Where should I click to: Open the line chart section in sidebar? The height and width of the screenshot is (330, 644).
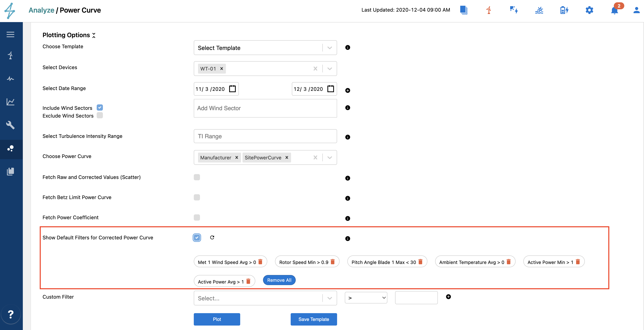[10, 102]
